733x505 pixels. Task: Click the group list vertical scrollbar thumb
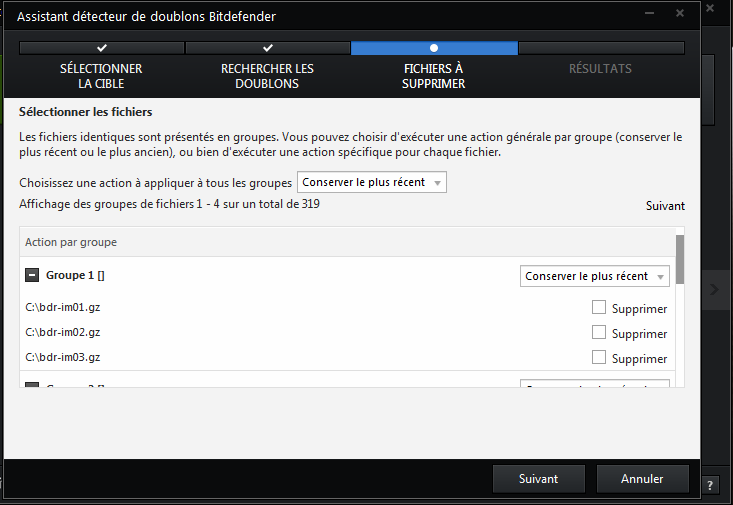point(680,260)
